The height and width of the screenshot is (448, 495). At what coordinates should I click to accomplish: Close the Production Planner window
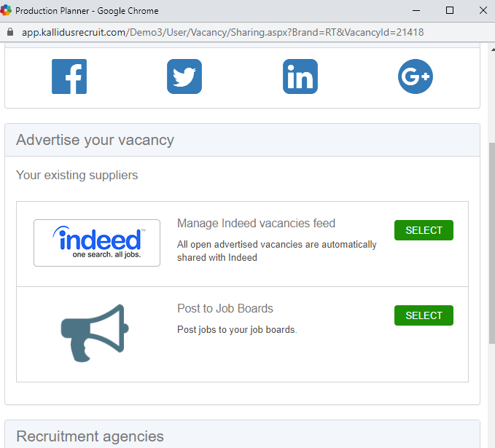pos(483,11)
